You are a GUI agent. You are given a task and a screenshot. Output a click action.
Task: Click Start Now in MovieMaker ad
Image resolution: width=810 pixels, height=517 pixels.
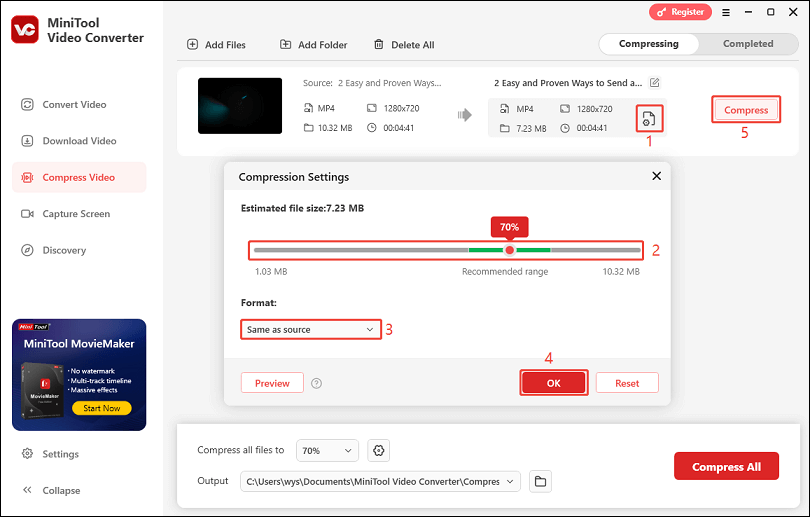point(102,408)
